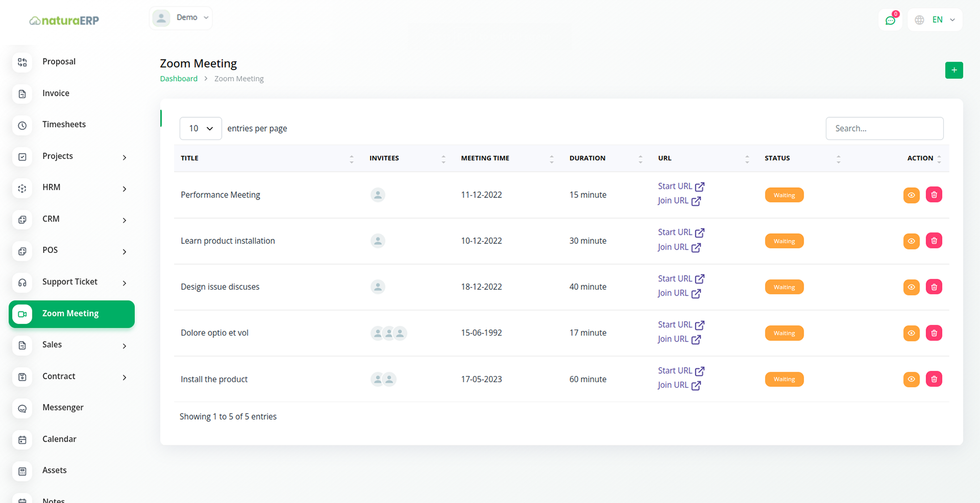Open Join URL for Performance Meeting
The height and width of the screenshot is (503, 980).
pos(679,201)
